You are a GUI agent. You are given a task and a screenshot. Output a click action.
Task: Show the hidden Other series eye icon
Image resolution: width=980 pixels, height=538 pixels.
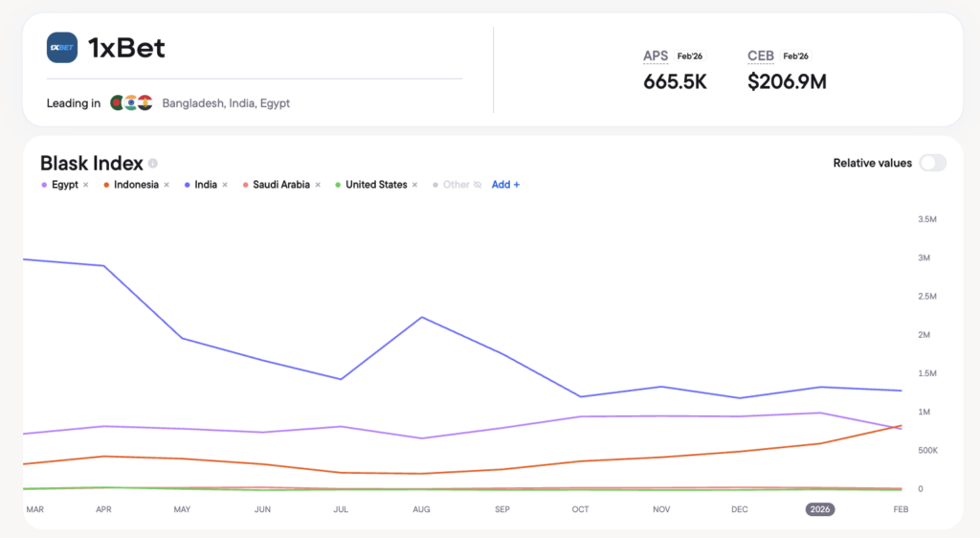tap(478, 185)
